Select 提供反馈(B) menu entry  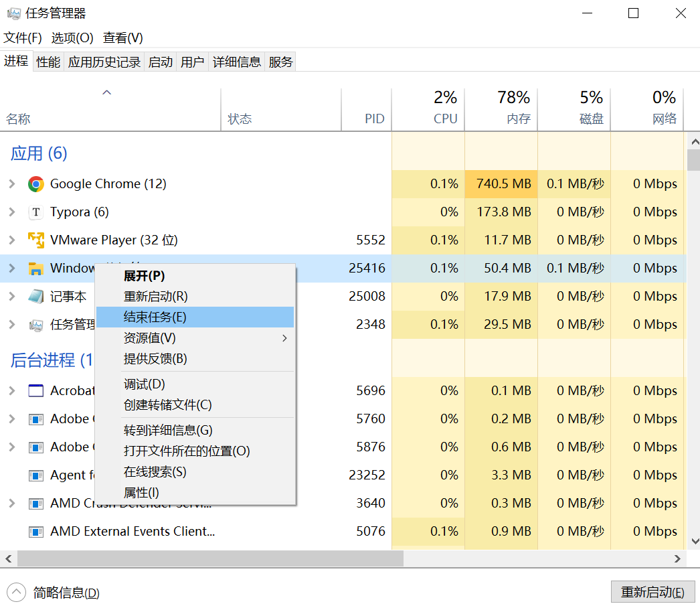pyautogui.click(x=195, y=359)
